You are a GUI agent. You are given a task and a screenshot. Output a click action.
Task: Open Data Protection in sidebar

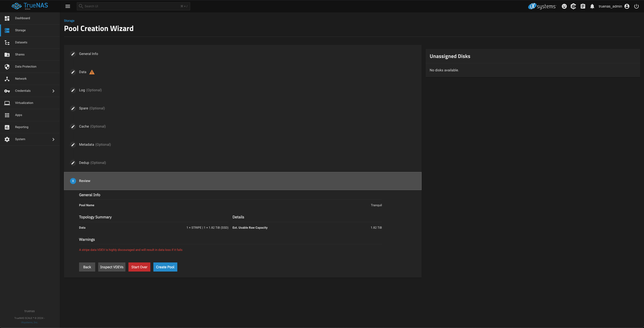click(26, 67)
